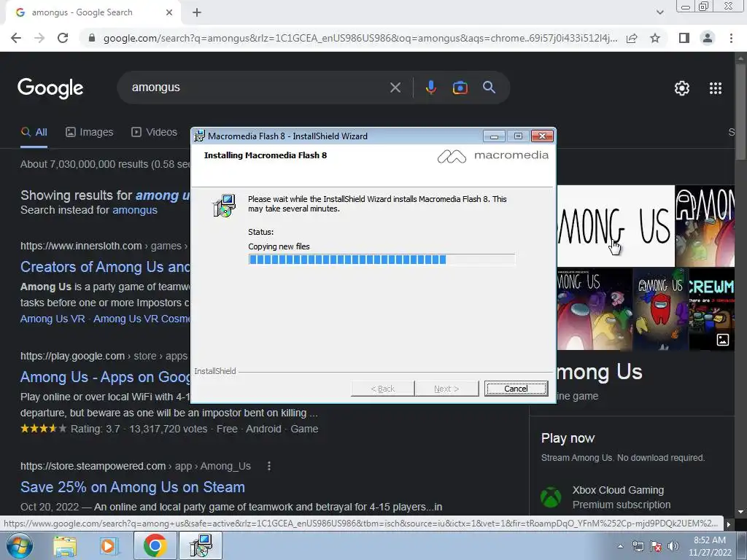This screenshot has height=560, width=747.
Task: Bookmark this page with the star
Action: pyautogui.click(x=655, y=38)
